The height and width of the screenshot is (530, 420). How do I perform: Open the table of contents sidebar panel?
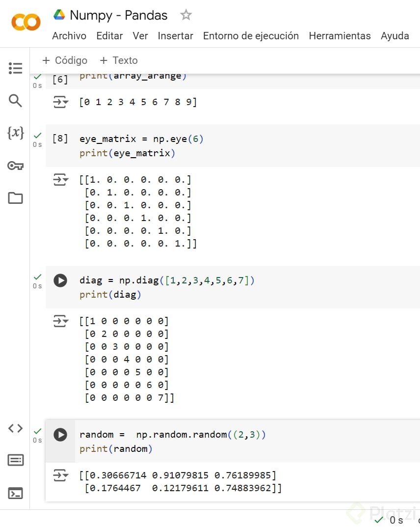tap(15, 68)
